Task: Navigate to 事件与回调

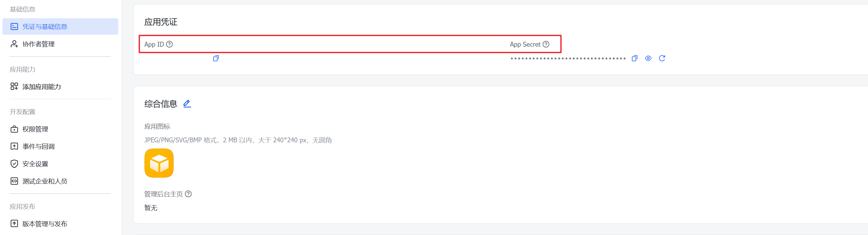Action: coord(38,146)
